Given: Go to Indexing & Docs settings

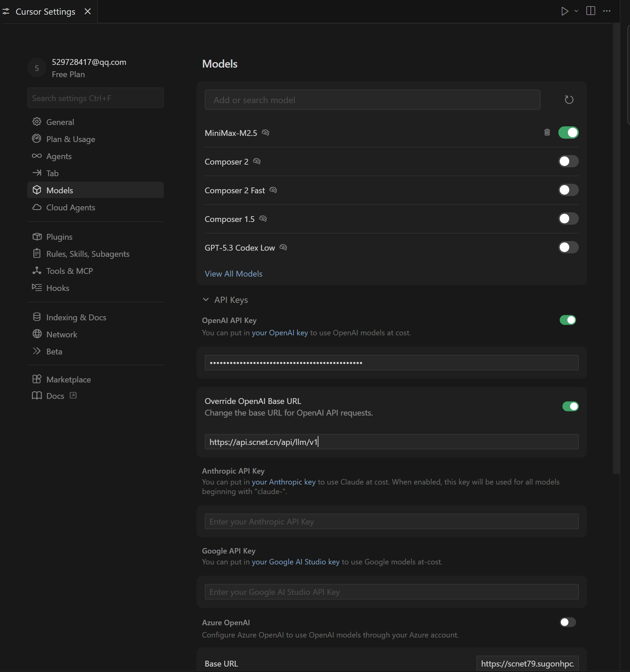Looking at the screenshot, I should tap(76, 317).
